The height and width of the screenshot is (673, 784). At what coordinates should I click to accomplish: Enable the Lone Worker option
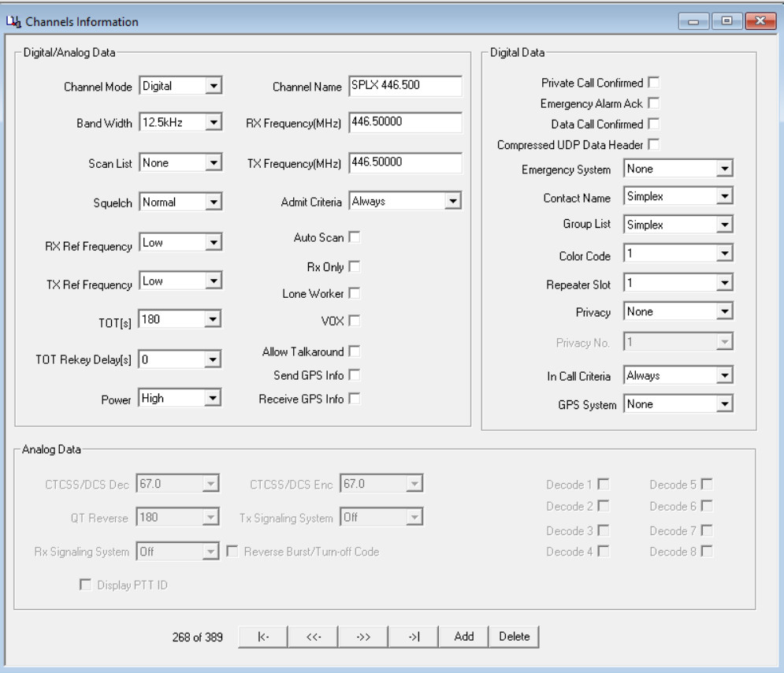354,293
